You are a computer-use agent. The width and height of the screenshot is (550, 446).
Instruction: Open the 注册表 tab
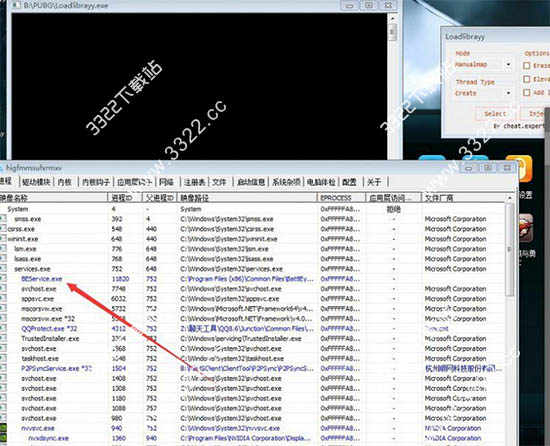pyautogui.click(x=194, y=182)
